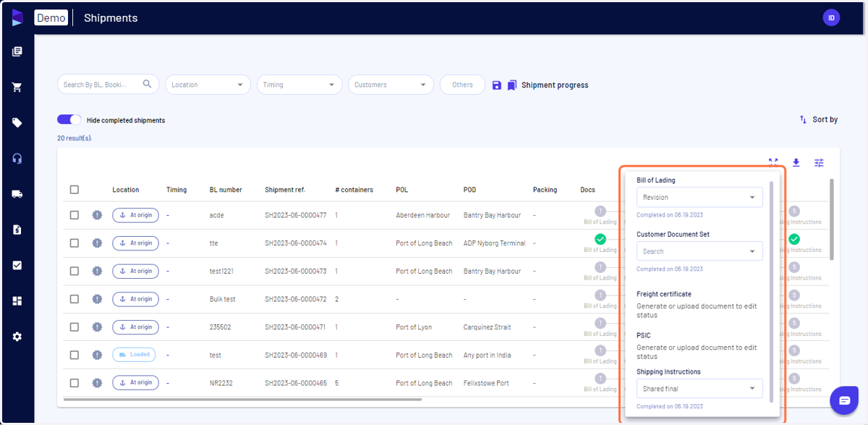Open the Location filter dropdown
The height and width of the screenshot is (425, 868).
click(x=208, y=85)
